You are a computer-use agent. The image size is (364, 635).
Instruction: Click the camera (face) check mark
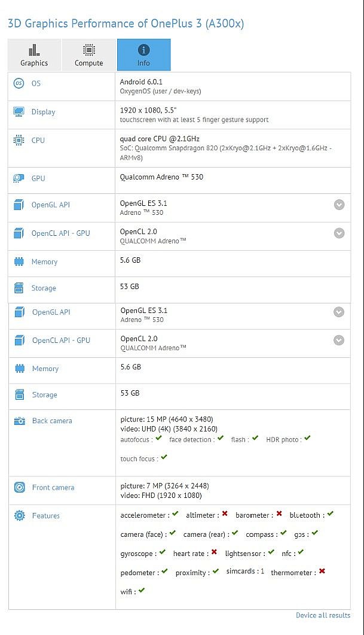pos(173,533)
